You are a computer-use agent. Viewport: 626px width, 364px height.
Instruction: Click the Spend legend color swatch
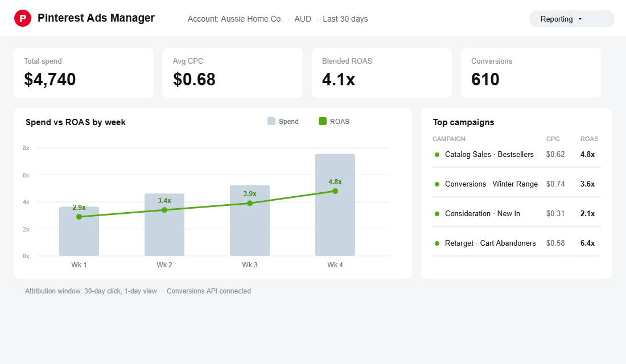[x=271, y=121]
